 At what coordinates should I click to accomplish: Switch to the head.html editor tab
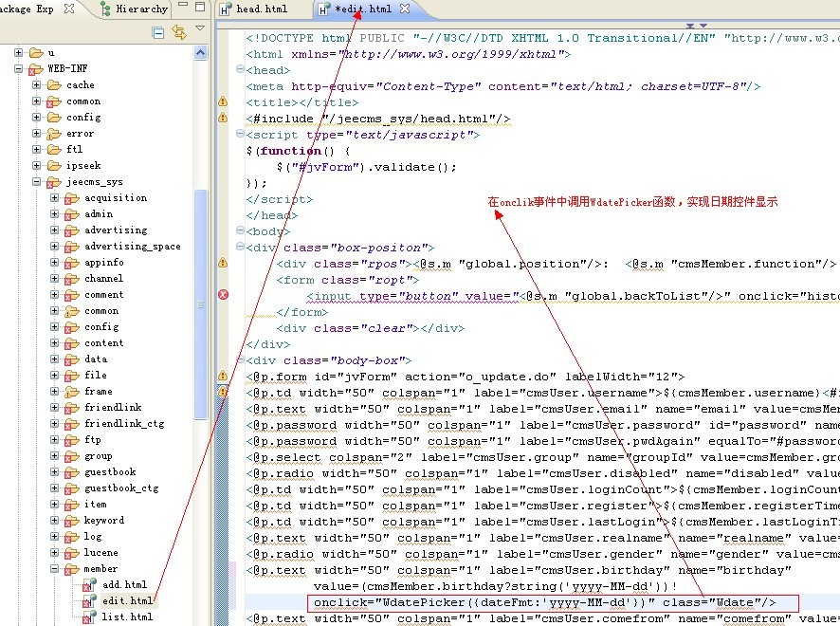coord(254,9)
